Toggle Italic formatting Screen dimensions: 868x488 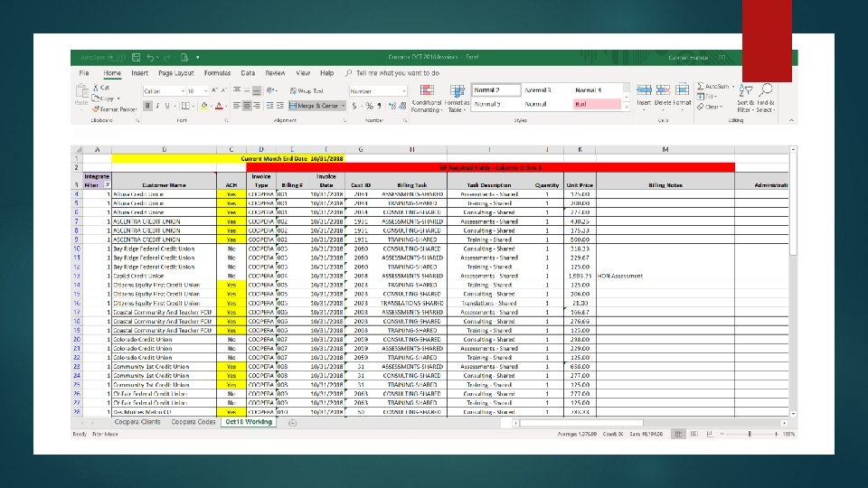[157, 106]
